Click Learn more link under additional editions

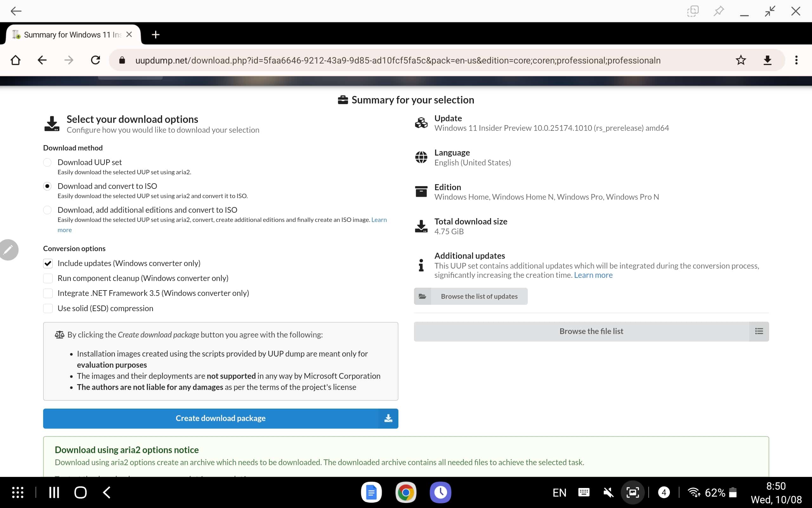point(379,220)
